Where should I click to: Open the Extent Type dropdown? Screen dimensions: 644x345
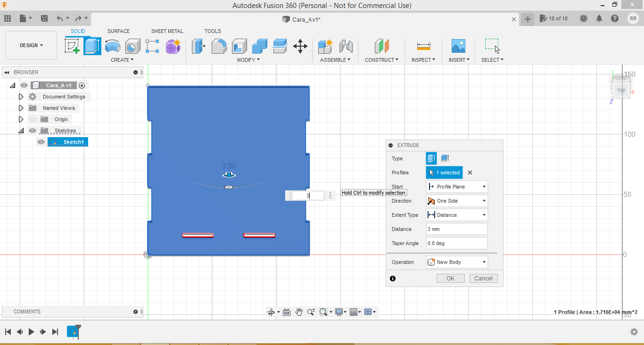click(457, 215)
